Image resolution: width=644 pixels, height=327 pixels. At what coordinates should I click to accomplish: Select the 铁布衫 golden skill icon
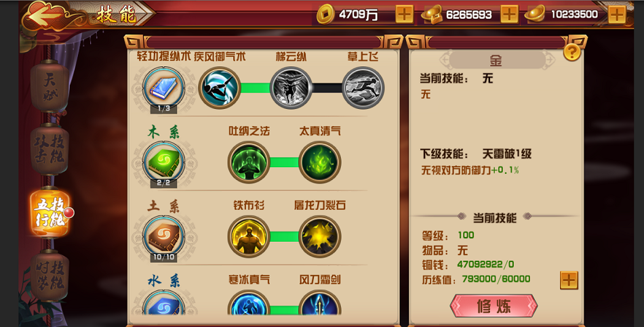point(249,236)
